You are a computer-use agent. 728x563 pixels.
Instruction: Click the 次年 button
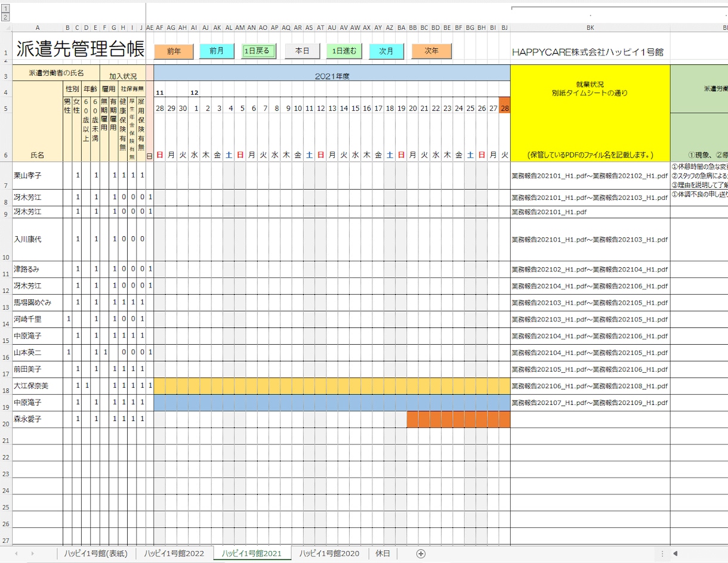(x=431, y=51)
